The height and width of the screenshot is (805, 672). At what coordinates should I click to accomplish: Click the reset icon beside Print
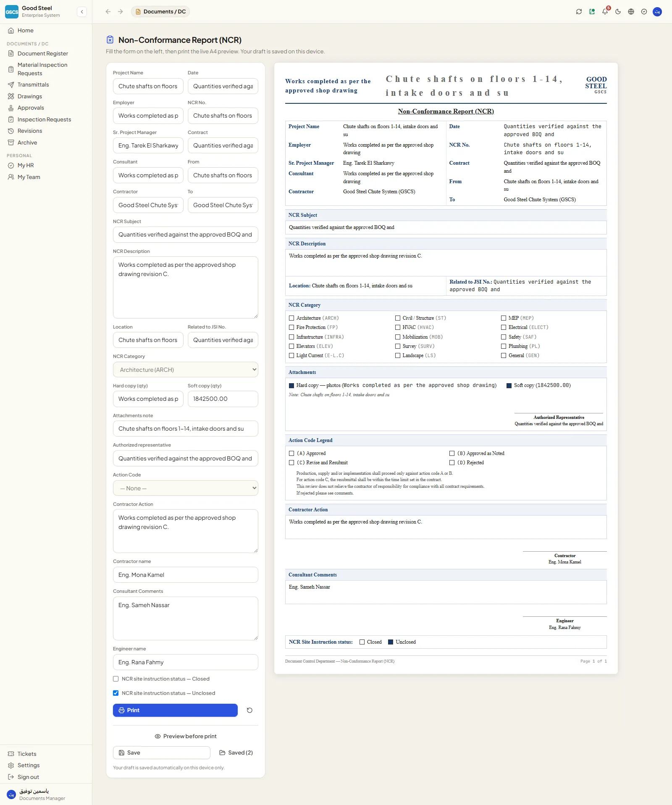[249, 710]
